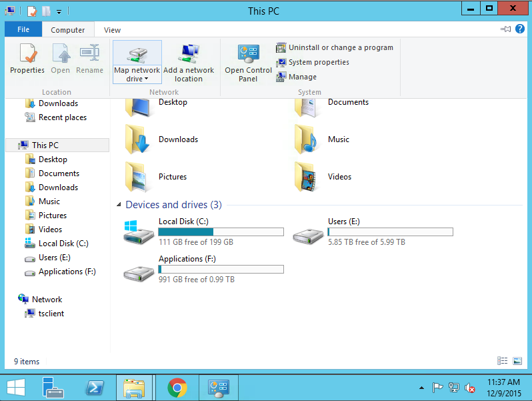Collapse the Devices and drives group
The width and height of the screenshot is (532, 401).
tap(119, 204)
